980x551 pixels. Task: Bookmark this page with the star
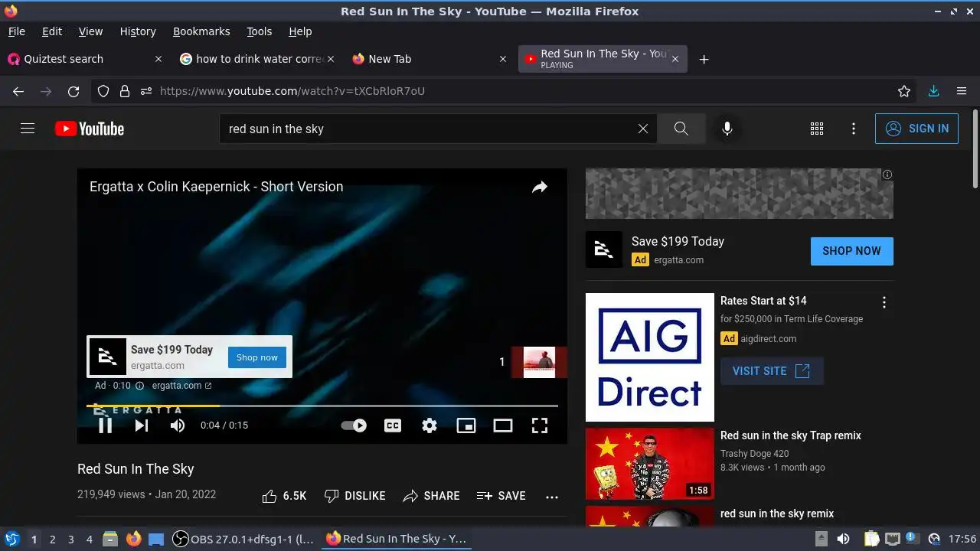click(x=904, y=91)
